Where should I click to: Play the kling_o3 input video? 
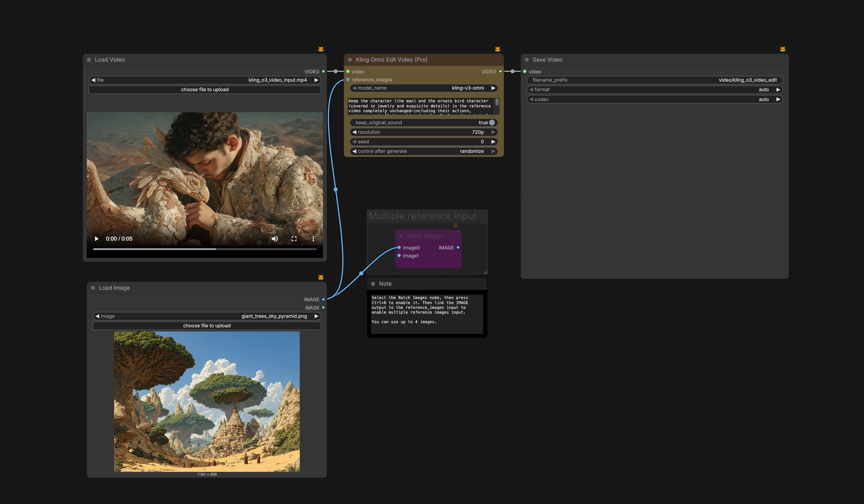pyautogui.click(x=96, y=239)
